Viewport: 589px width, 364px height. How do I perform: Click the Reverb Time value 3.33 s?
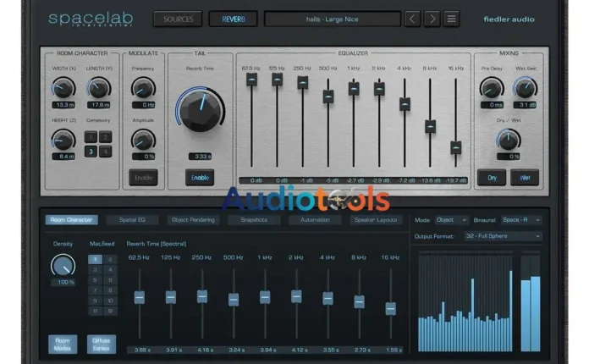tap(200, 157)
